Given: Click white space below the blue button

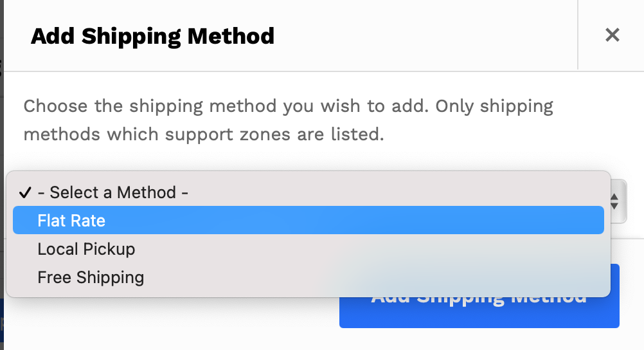Looking at the screenshot, I should pyautogui.click(x=479, y=340).
